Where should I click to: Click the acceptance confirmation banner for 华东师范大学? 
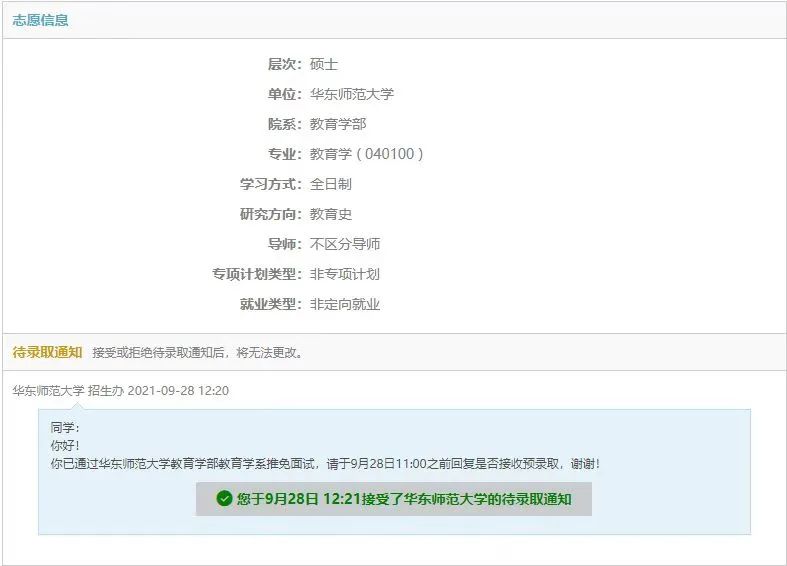393,499
